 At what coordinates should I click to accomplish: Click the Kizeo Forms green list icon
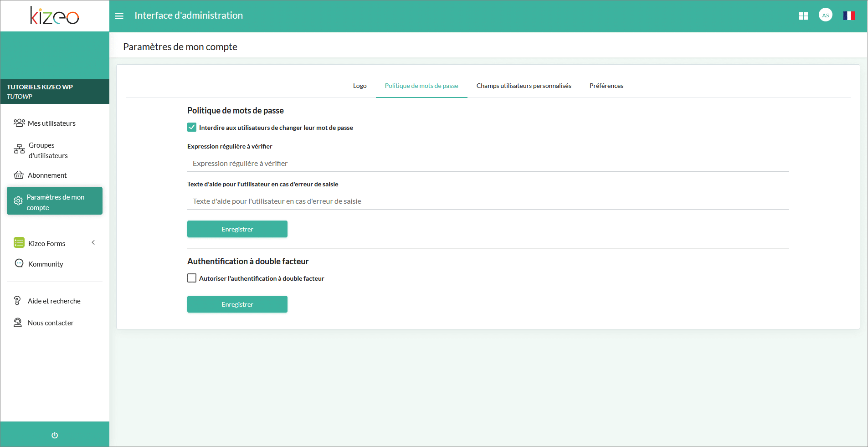tap(19, 242)
